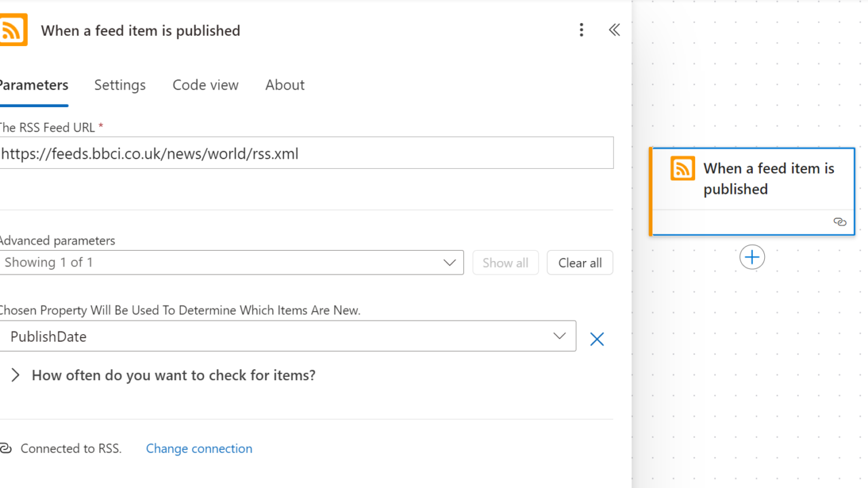Click the Change connection link
868x488 pixels.
(199, 449)
